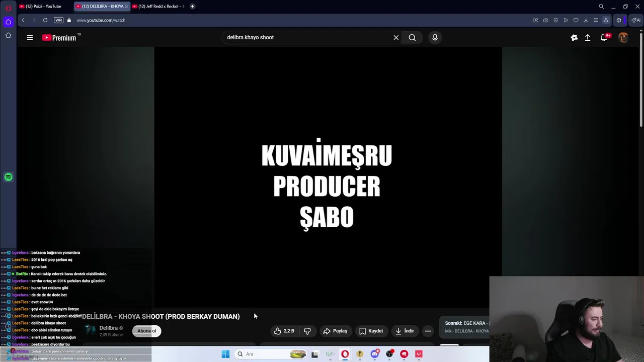Open the Opera sidebar home icon
Viewport: 644px width, 362px height.
(x=8, y=22)
